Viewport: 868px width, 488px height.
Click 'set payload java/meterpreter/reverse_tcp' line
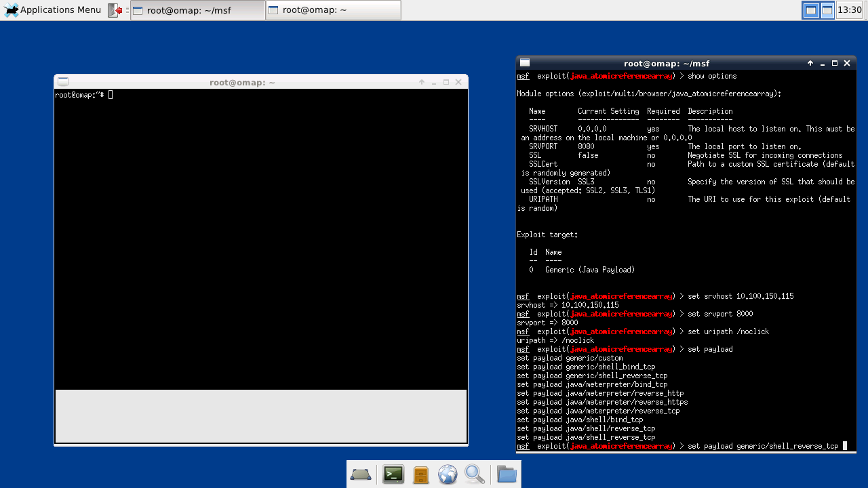(x=598, y=411)
